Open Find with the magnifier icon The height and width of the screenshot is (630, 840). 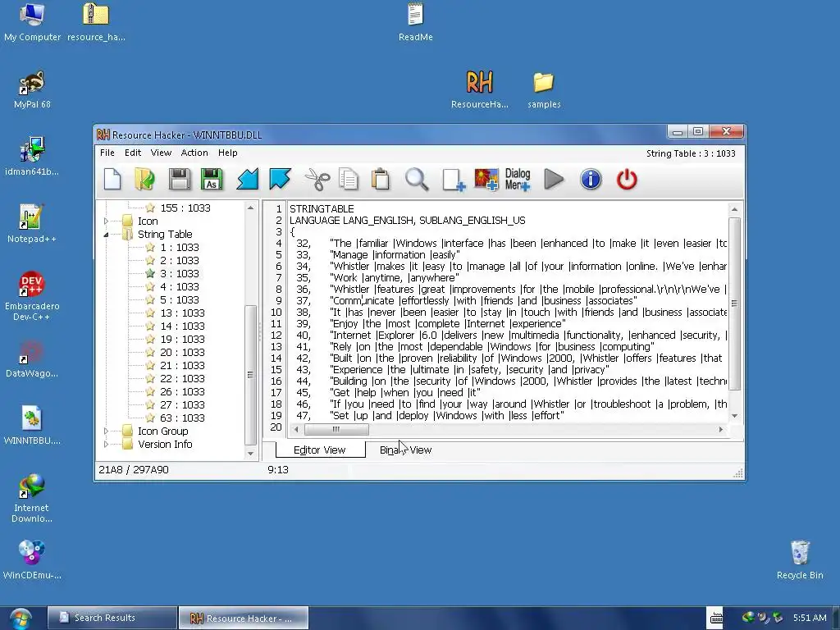[416, 180]
